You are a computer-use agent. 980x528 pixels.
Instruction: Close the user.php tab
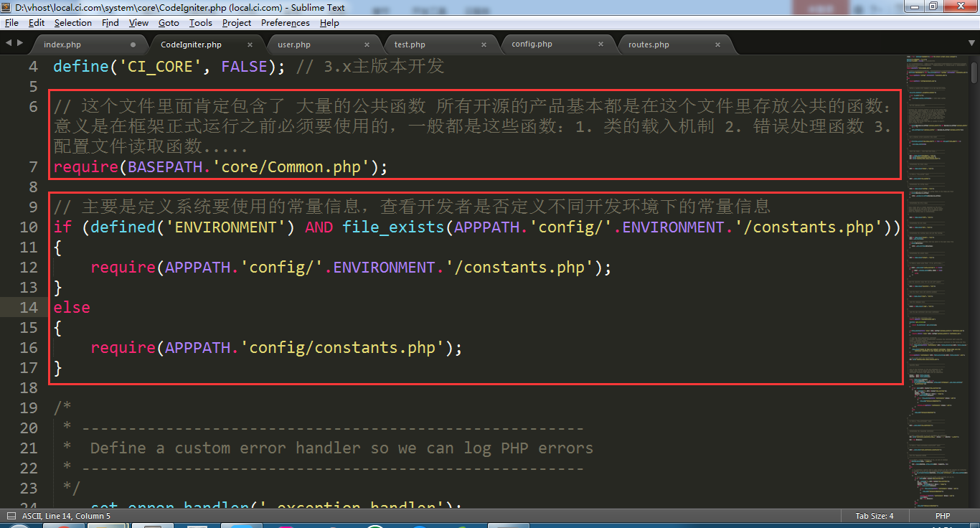[367, 44]
